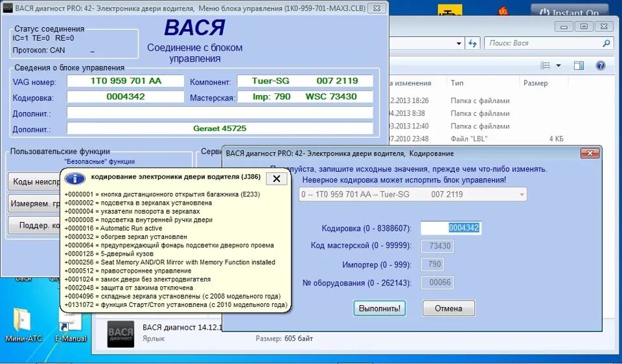
Task: Click the Код мастерской field 73430
Action: point(437,246)
